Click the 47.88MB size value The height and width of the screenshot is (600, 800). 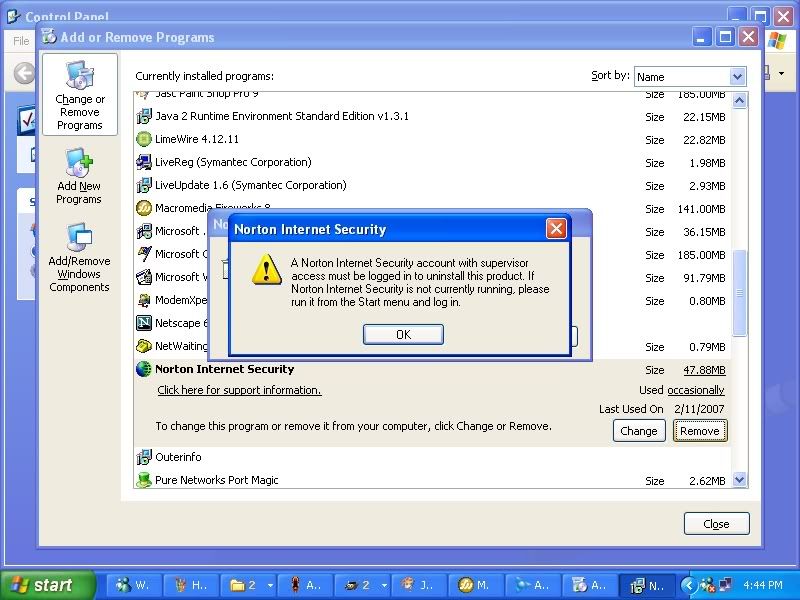click(704, 370)
